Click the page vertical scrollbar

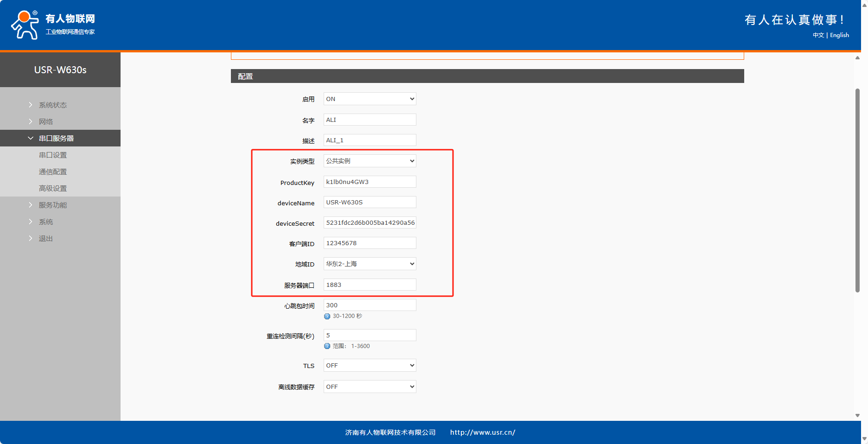[857, 190]
